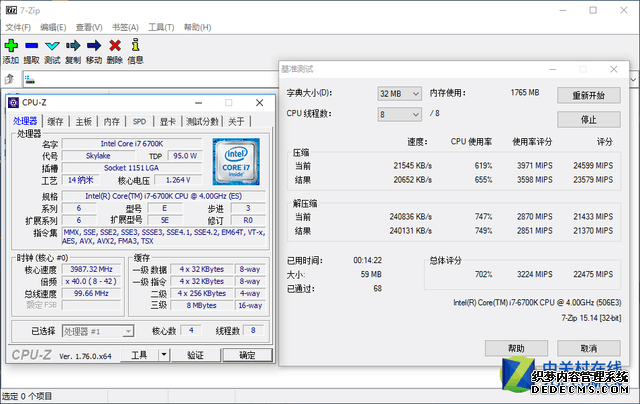The width and height of the screenshot is (640, 404).
Task: Click the Tools (工具) button in CPU-Z
Action: tap(139, 355)
